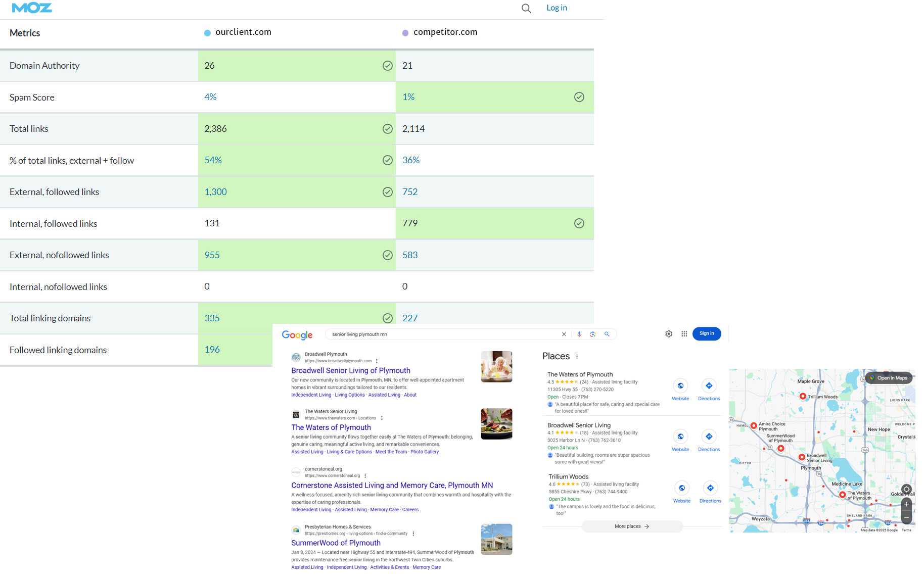
Task: Clear the Google search query with X
Action: [564, 334]
